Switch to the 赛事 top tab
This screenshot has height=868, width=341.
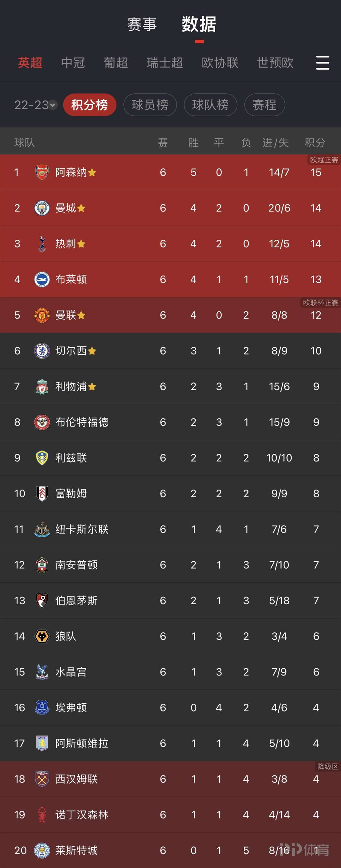142,25
